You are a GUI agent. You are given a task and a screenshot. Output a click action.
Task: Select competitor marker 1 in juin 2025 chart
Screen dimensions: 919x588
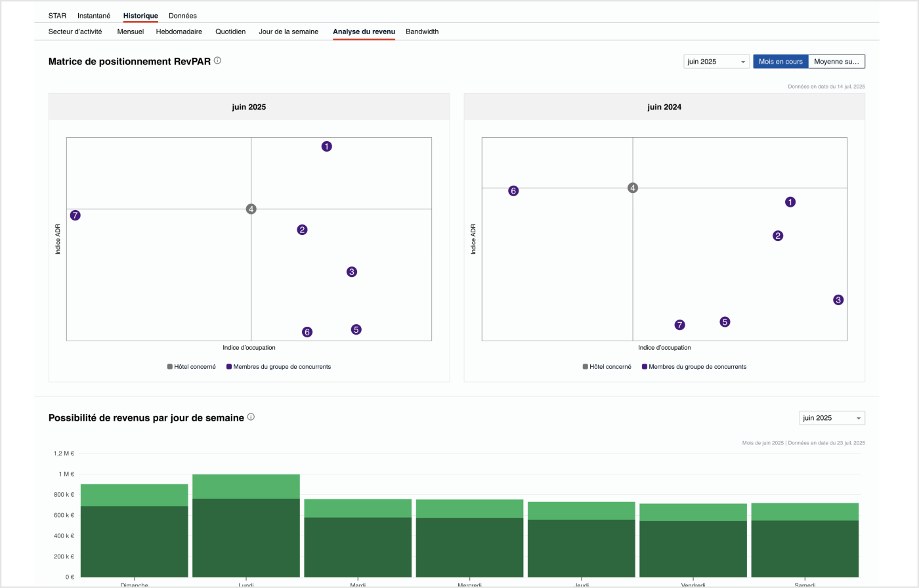(x=326, y=146)
